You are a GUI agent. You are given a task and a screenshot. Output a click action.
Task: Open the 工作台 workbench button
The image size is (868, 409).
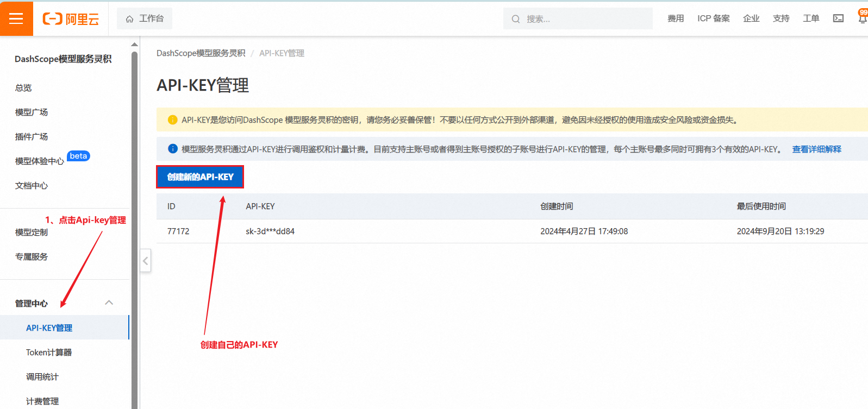pos(145,18)
